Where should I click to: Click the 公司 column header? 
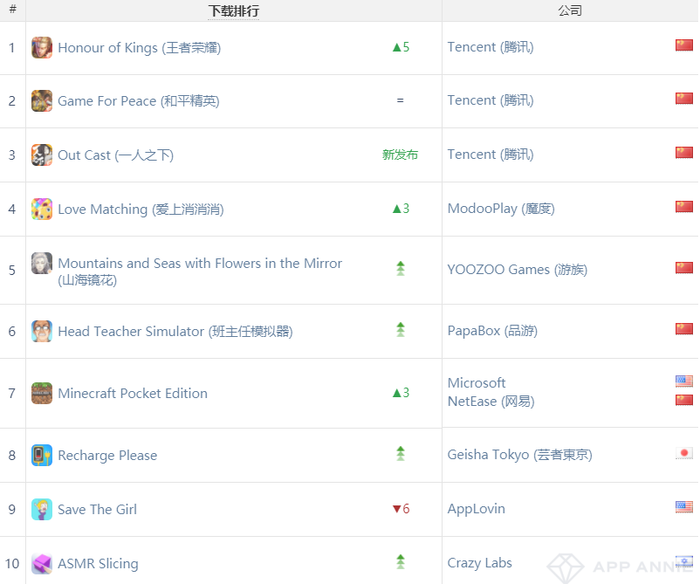(570, 10)
